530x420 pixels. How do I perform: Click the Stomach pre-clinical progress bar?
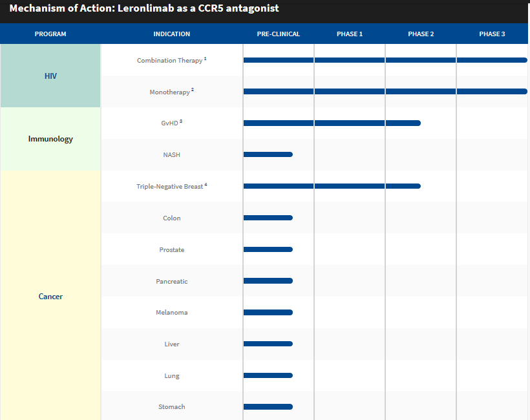click(x=268, y=407)
